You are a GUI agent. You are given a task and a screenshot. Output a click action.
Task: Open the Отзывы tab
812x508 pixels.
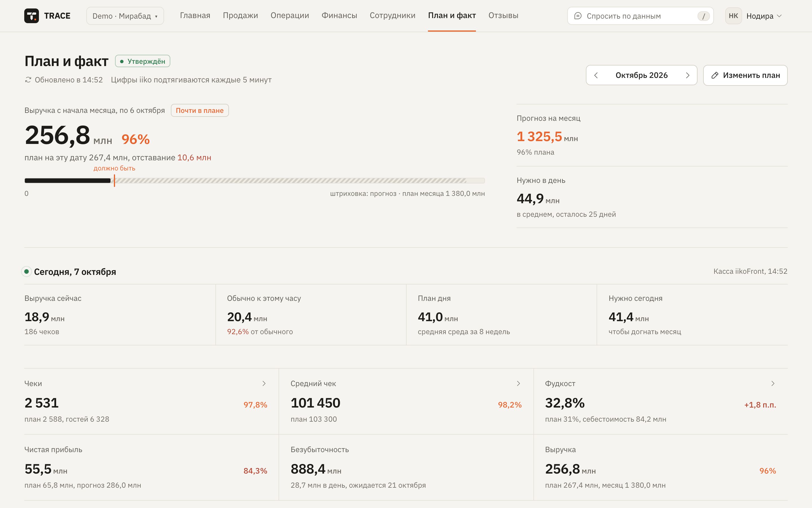503,16
